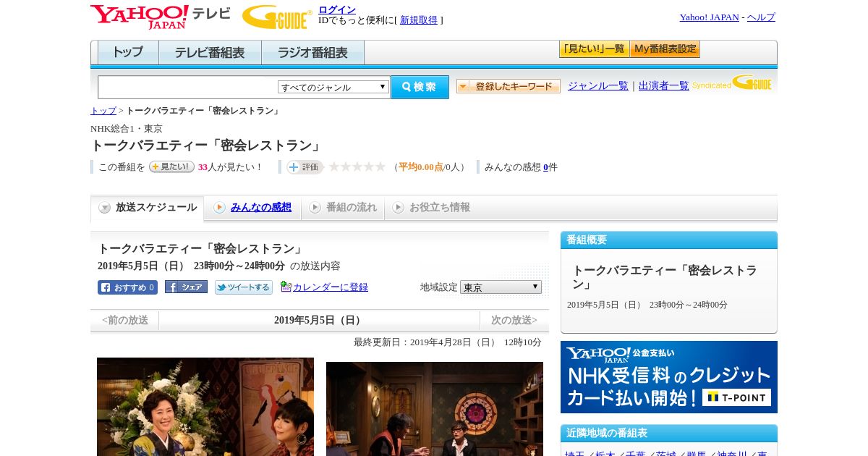The image size is (868, 456).
Task: Click the 見たい! add button
Action: (171, 166)
